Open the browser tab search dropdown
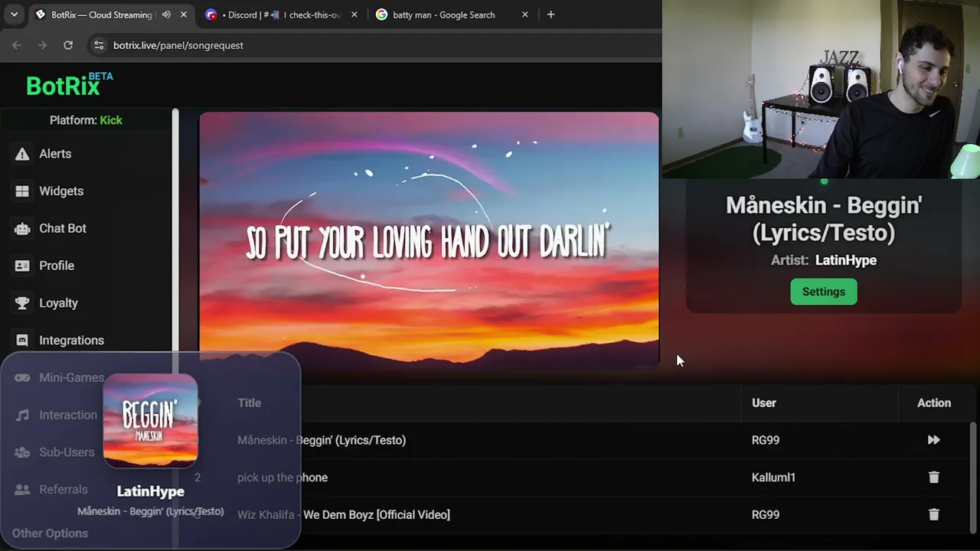Image resolution: width=980 pixels, height=551 pixels. click(x=14, y=15)
